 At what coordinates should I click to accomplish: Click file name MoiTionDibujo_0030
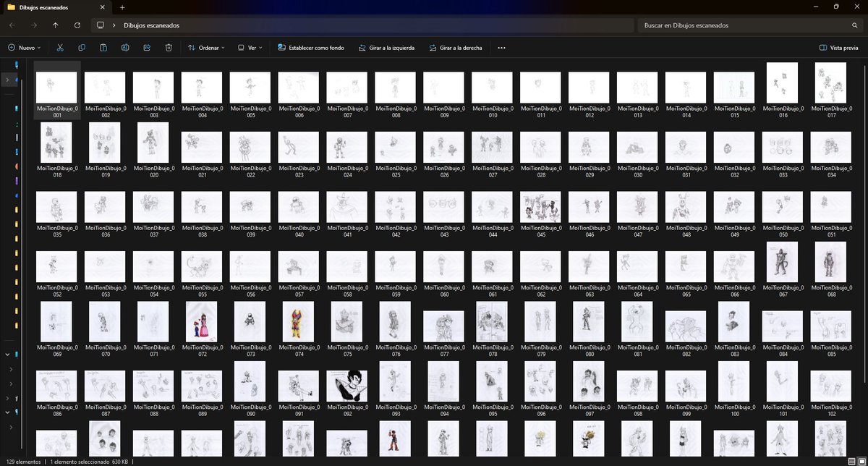pyautogui.click(x=637, y=171)
